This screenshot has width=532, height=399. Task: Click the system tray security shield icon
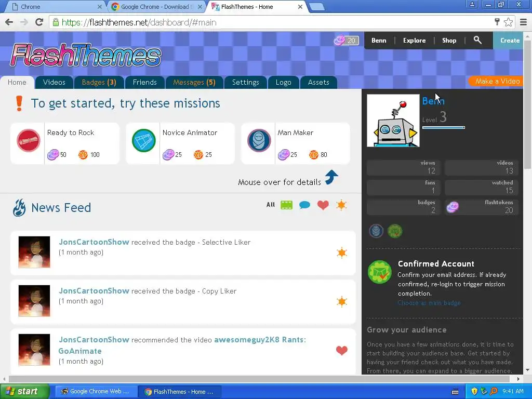point(474,391)
